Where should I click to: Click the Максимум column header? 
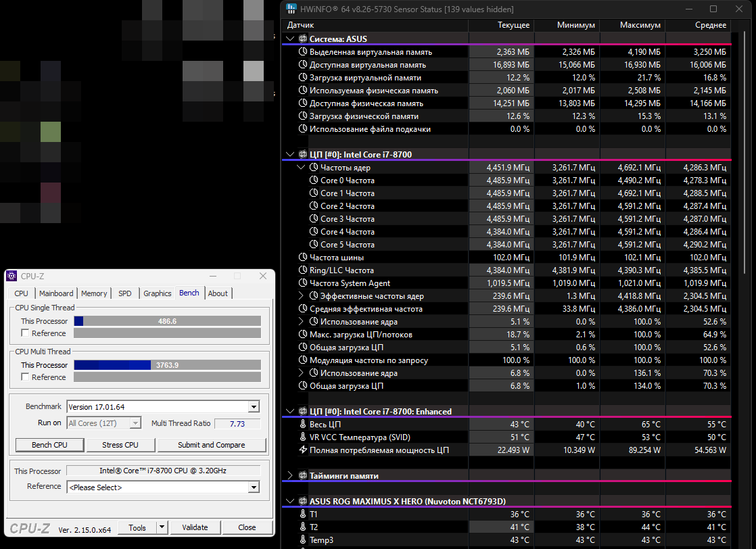pyautogui.click(x=633, y=25)
